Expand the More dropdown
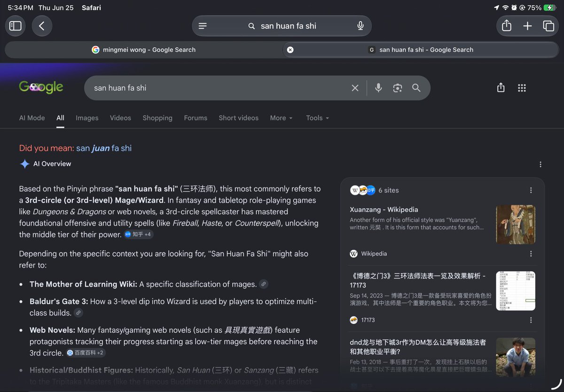This screenshot has height=392, width=564. click(x=281, y=118)
